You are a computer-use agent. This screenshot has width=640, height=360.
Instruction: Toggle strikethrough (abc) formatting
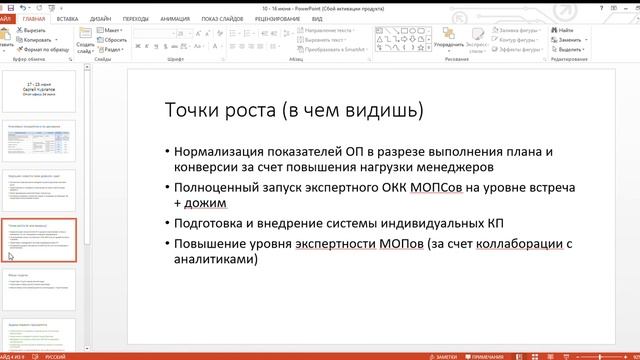[x=174, y=47]
